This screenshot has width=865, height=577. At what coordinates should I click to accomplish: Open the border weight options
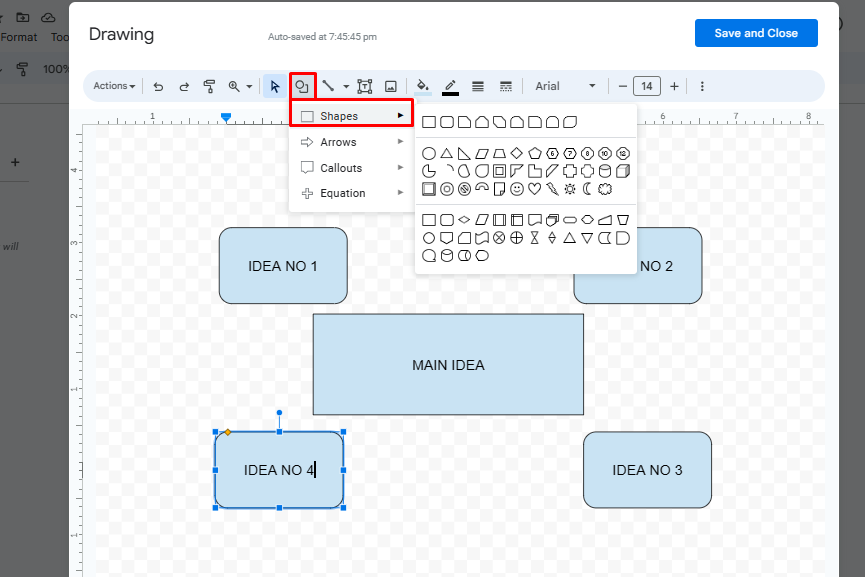pos(478,87)
